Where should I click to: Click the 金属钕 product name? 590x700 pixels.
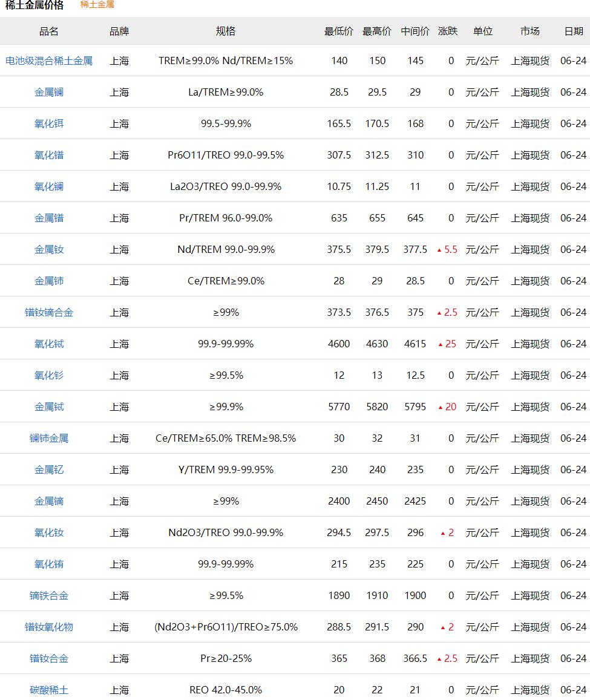49,249
